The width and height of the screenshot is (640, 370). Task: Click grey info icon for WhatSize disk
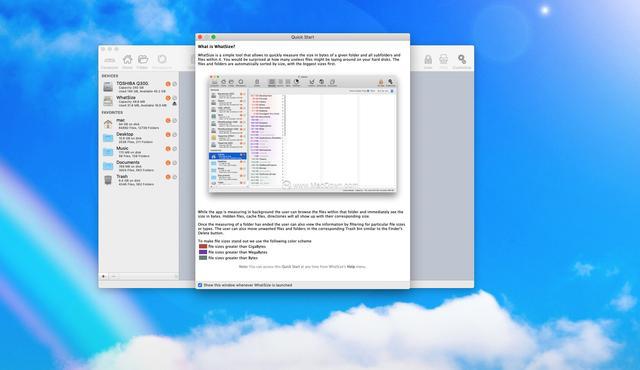click(175, 98)
